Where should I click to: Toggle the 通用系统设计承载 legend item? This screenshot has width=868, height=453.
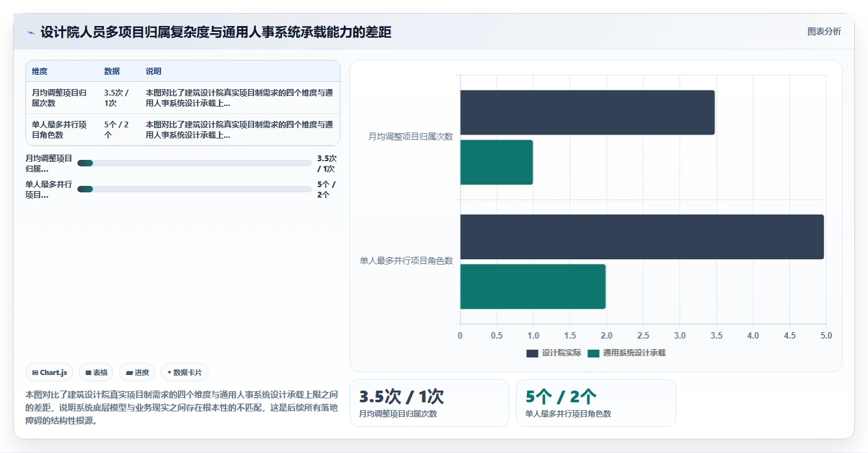[x=627, y=353]
